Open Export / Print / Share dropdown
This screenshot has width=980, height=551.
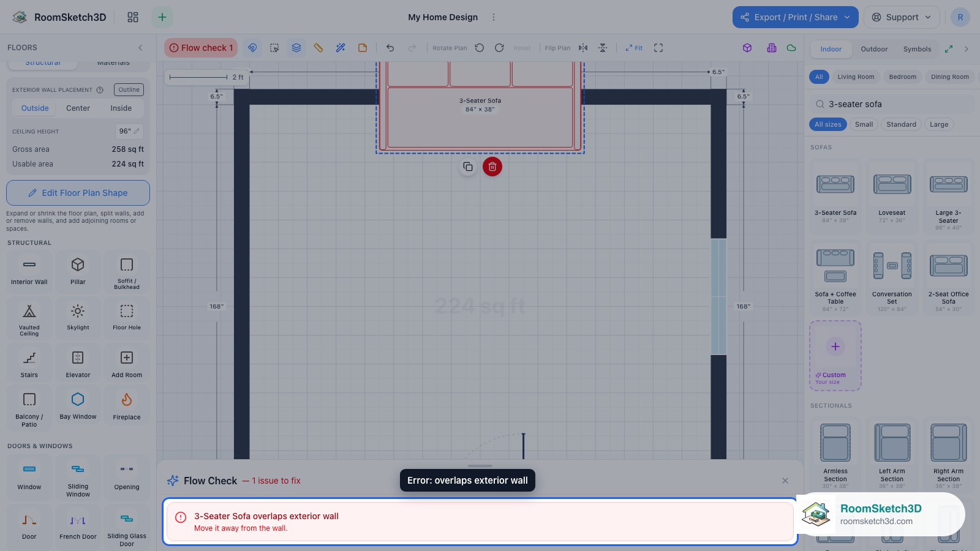tap(795, 17)
